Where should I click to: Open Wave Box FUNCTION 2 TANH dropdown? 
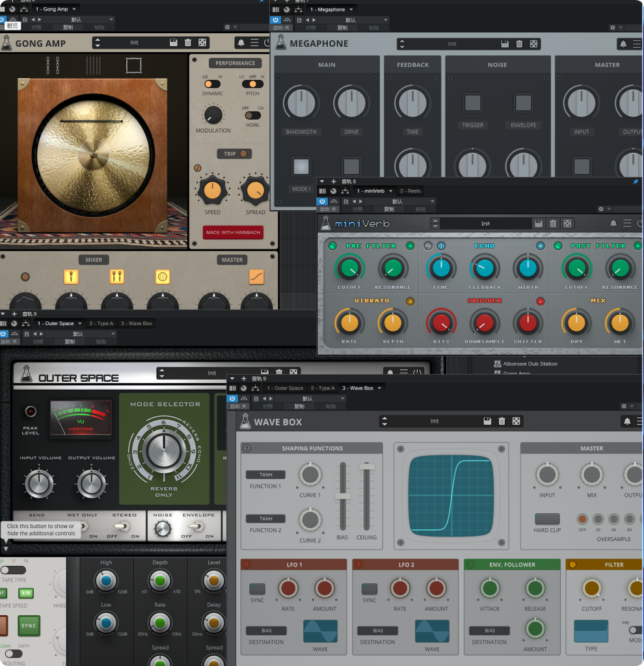tap(265, 518)
